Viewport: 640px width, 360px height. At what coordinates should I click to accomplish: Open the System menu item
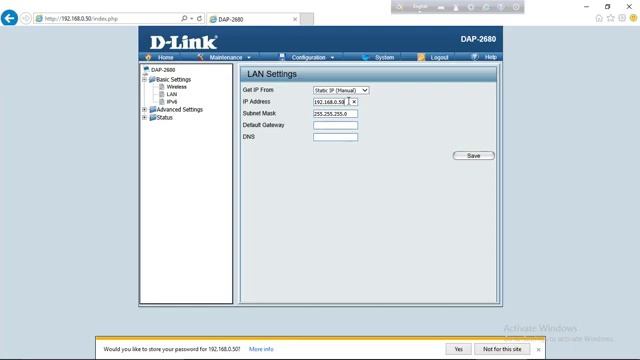(x=378, y=58)
